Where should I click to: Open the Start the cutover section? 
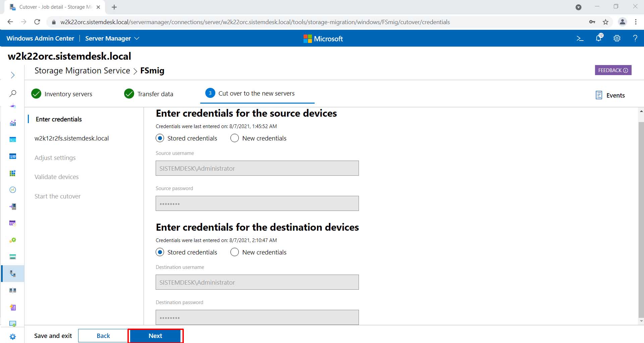click(x=57, y=196)
